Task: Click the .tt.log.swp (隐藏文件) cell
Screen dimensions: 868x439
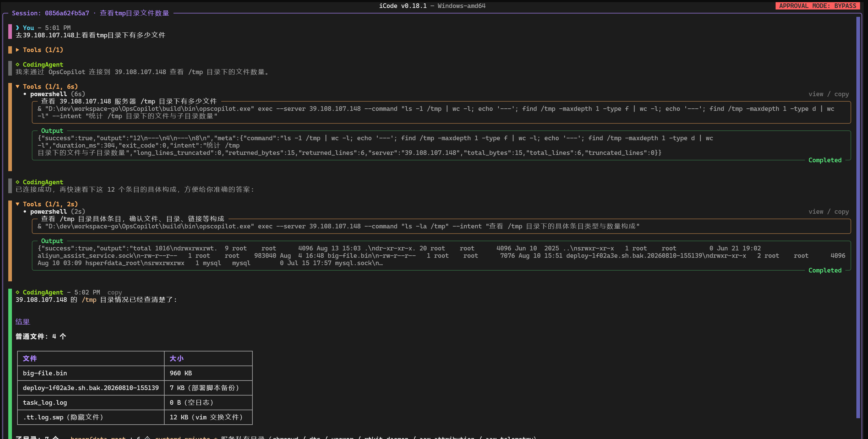Action: [91, 417]
